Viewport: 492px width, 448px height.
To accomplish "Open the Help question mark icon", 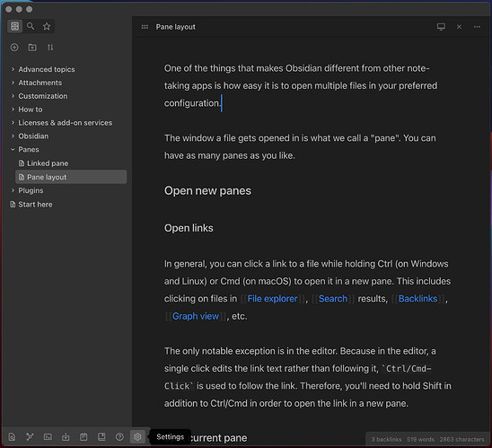I will pyautogui.click(x=119, y=436).
